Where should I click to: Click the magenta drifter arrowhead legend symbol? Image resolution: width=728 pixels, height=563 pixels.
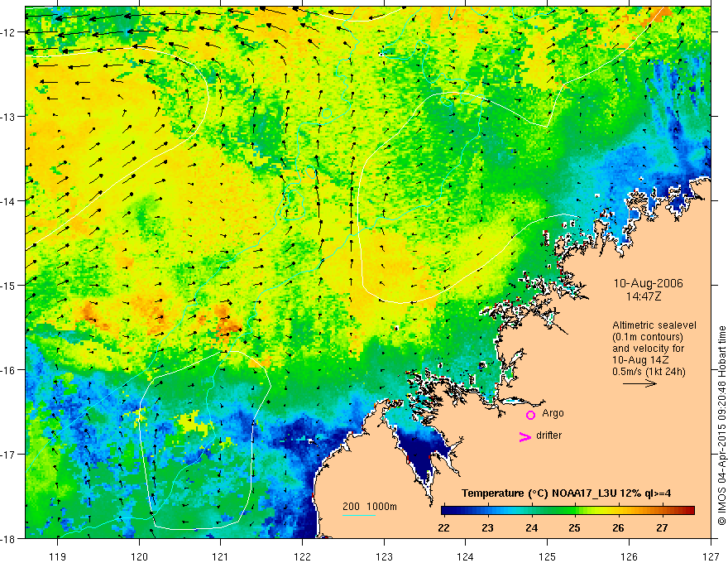point(525,436)
